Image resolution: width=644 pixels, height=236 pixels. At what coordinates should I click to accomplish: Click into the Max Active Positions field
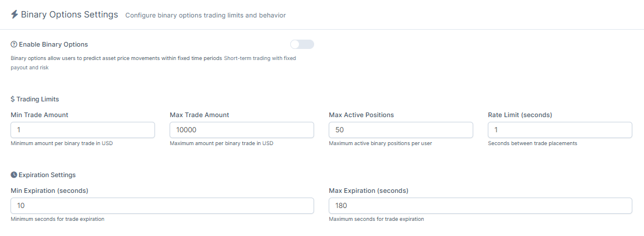click(x=400, y=130)
